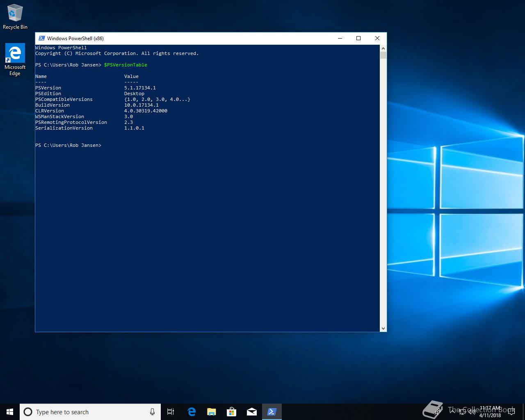Open Task View from the taskbar
The height and width of the screenshot is (420, 525).
click(171, 412)
